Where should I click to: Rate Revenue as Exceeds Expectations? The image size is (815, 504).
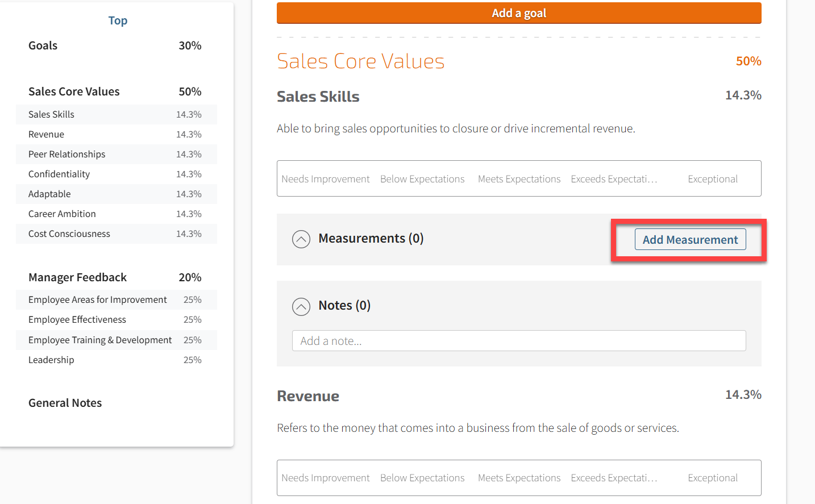click(614, 478)
